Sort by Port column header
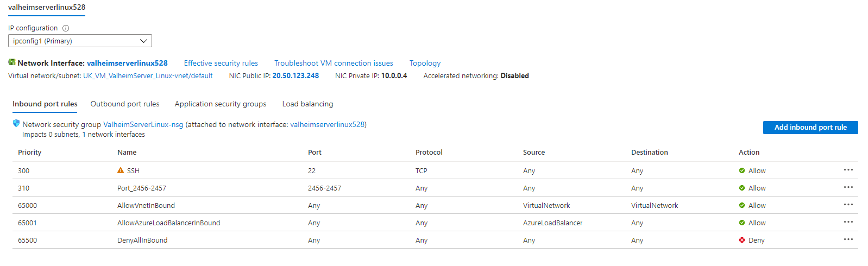 pyautogui.click(x=315, y=153)
